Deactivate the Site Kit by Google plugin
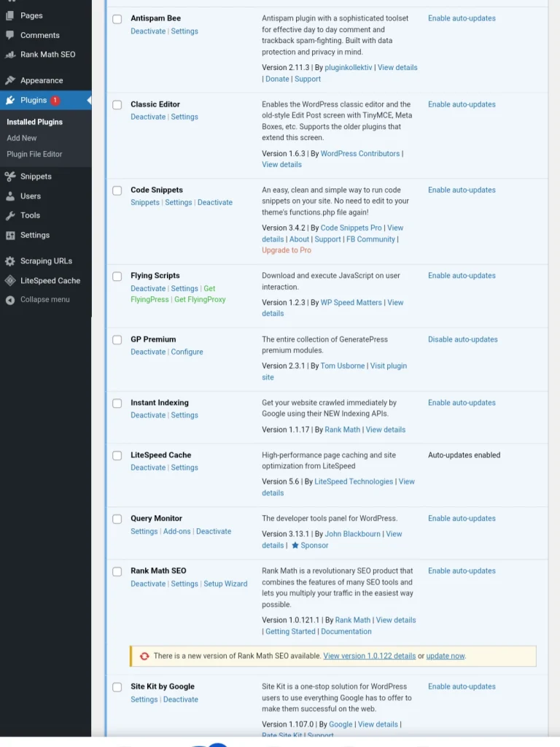560x747 pixels. pyautogui.click(x=181, y=700)
